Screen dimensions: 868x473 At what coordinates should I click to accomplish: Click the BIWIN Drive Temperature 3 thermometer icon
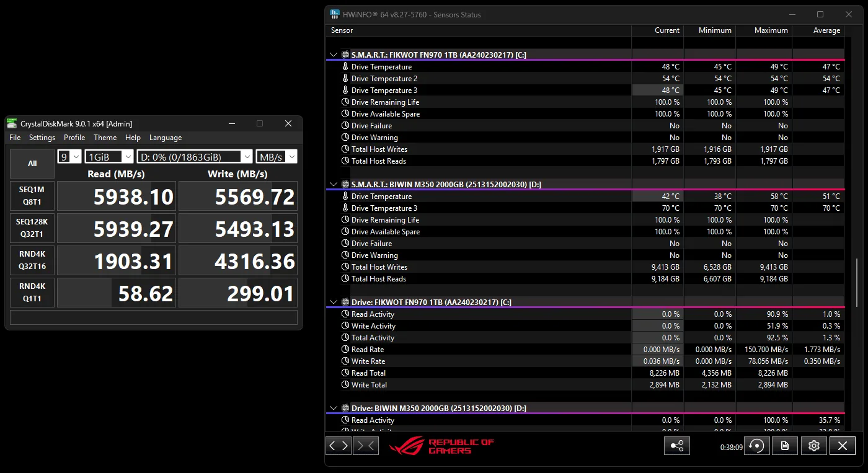(x=345, y=208)
